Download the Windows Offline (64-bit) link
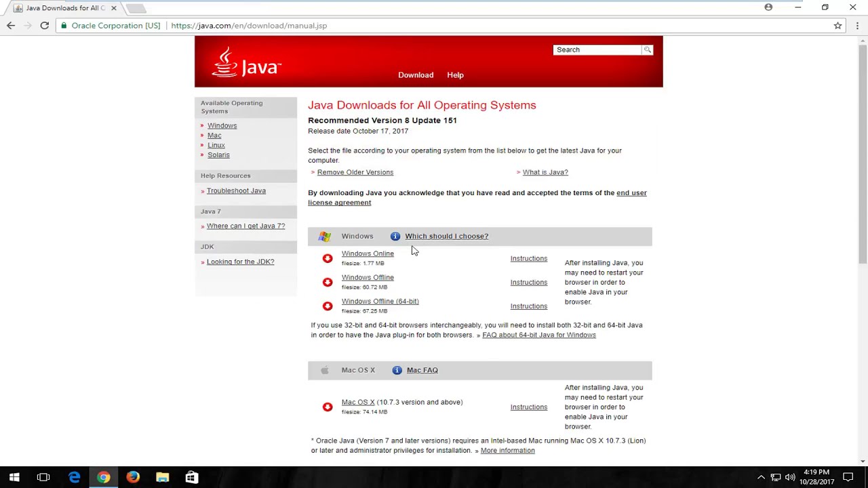Viewport: 868px width, 488px height. [380, 301]
